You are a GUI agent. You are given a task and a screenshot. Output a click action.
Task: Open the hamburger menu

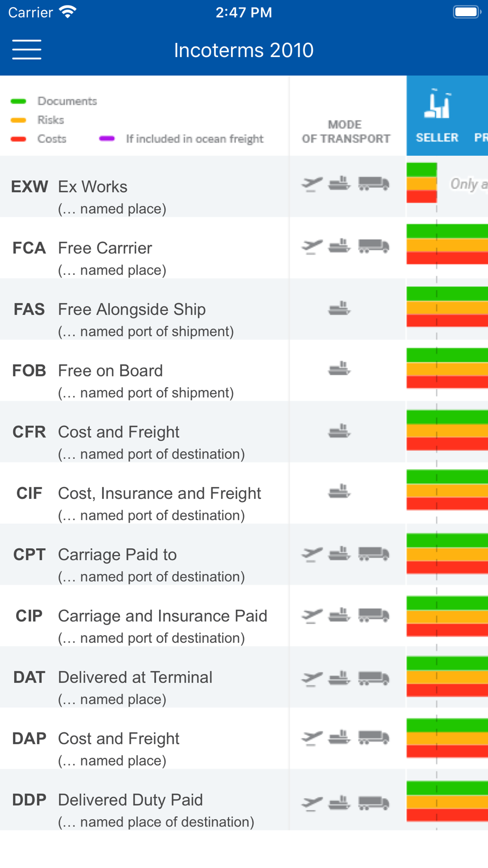pos(27,50)
